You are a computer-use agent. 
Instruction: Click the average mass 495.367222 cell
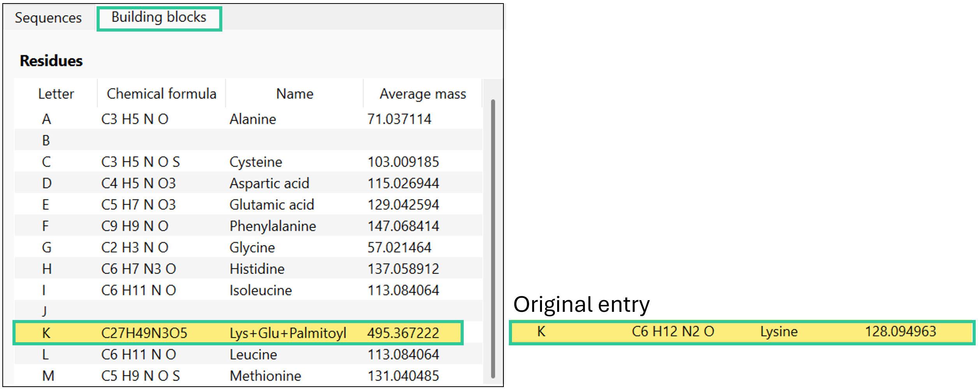point(403,333)
